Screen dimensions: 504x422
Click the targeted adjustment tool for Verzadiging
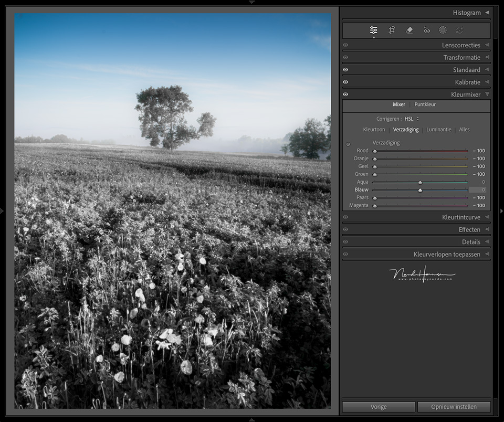[348, 144]
